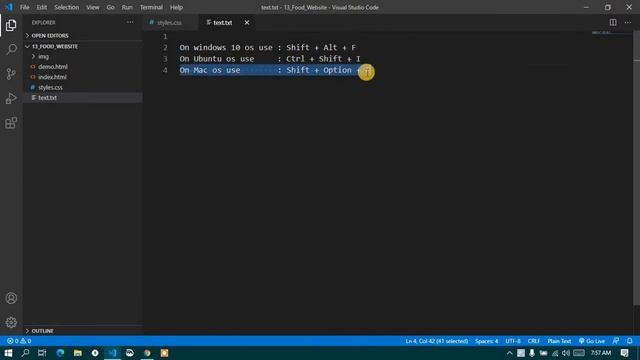The image size is (640, 360).
Task: Open the Accounts menu icon
Action: coord(11,298)
